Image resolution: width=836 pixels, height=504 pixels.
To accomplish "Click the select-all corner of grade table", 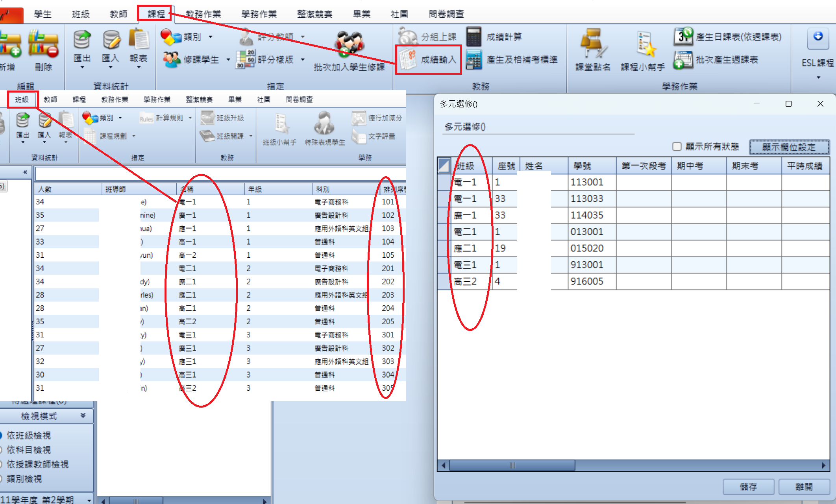I will [444, 166].
